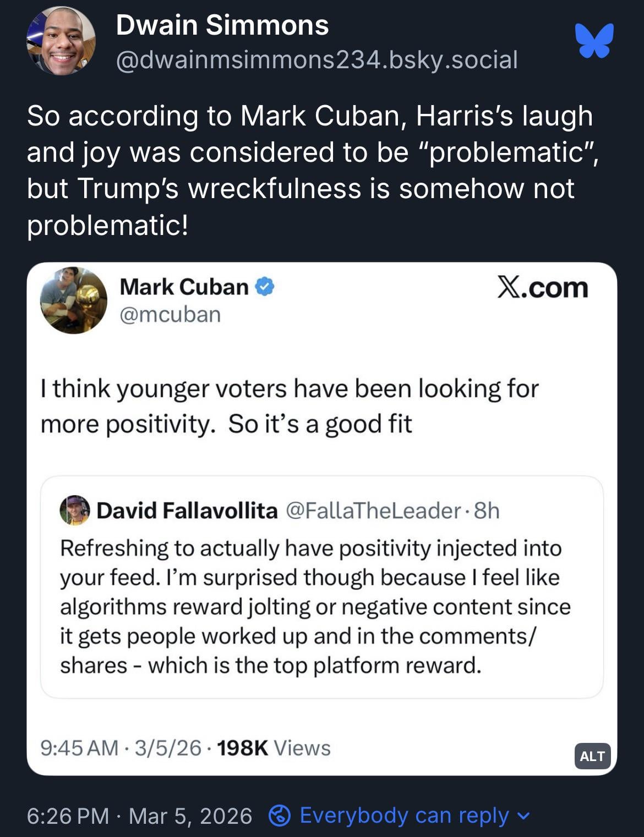Click the @dwainmsimmons234.bsky.social handle
The width and height of the screenshot is (644, 837).
click(316, 59)
